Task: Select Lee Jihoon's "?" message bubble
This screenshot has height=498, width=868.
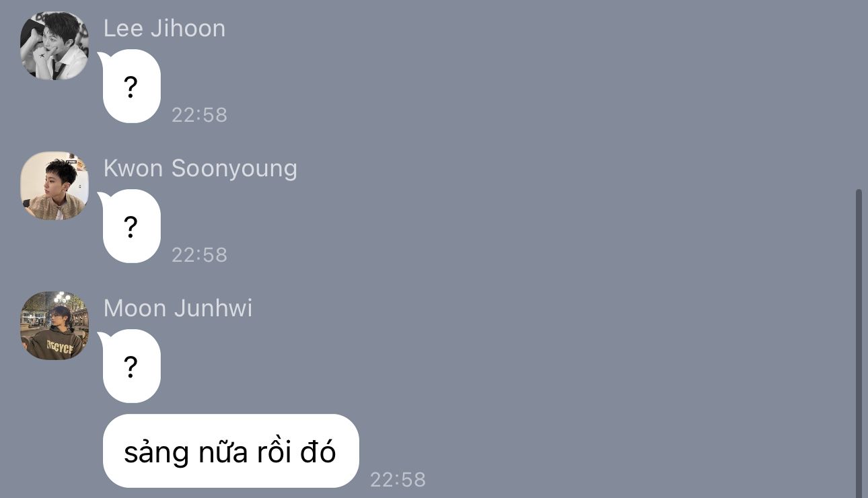Action: [x=131, y=86]
